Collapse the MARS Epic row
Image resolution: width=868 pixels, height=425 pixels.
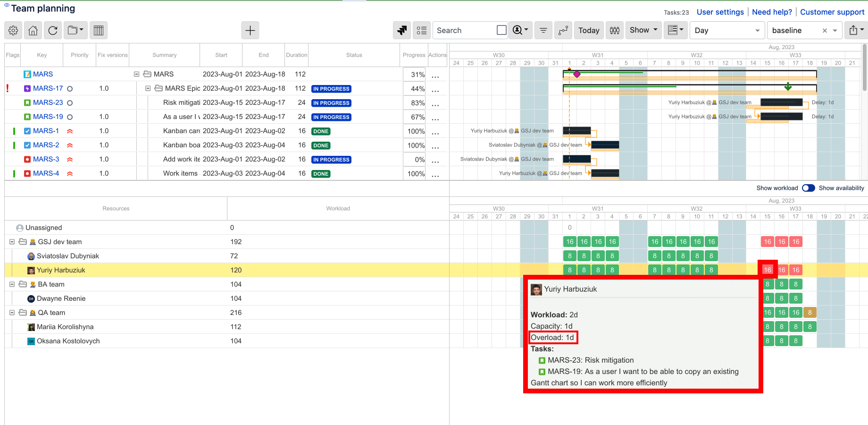148,88
